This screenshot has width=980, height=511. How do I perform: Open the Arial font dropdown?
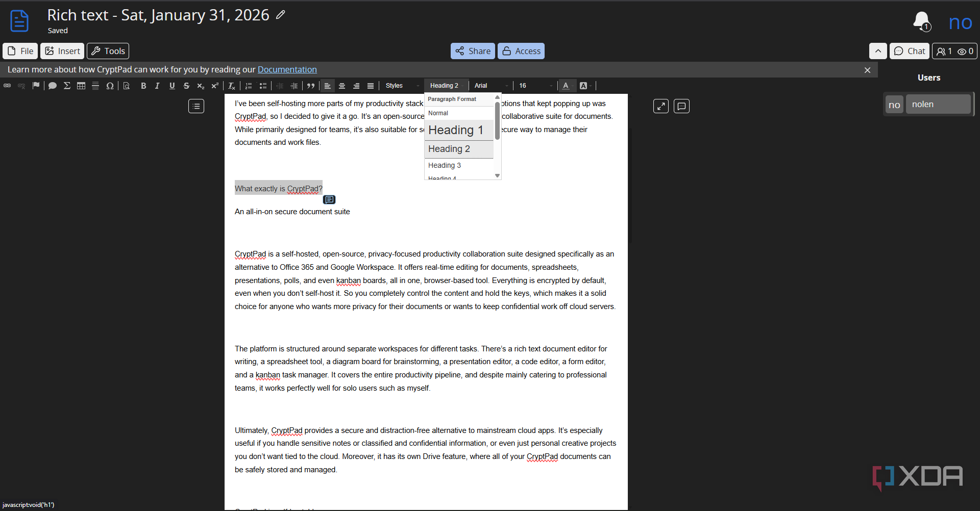tap(491, 86)
